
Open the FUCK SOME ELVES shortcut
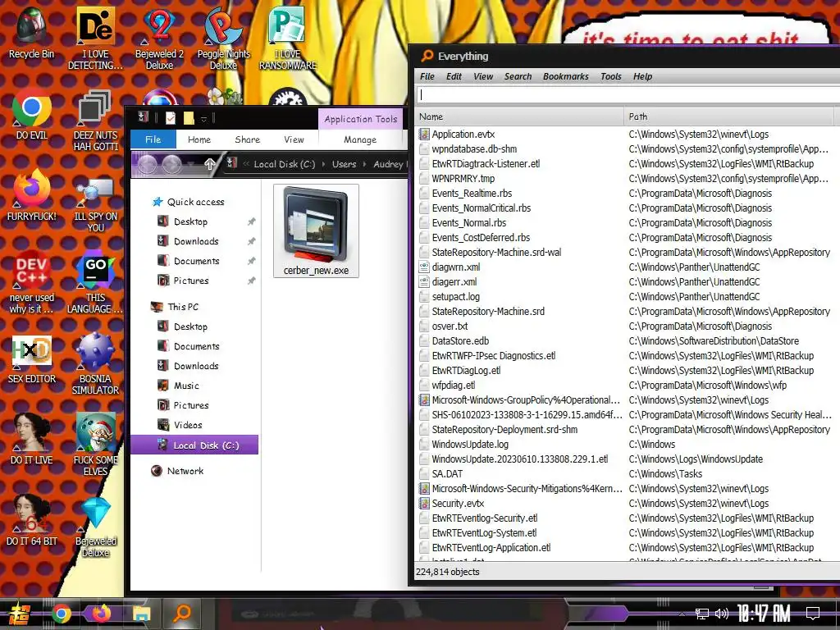(95, 445)
